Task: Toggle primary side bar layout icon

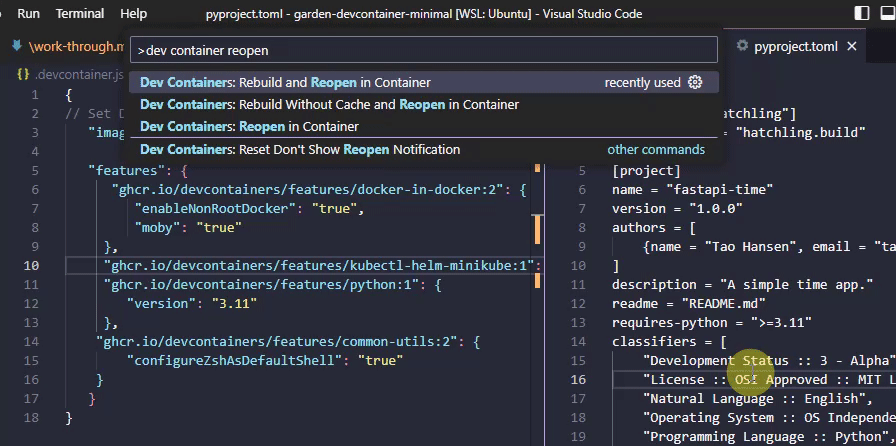Action: pyautogui.click(x=861, y=13)
